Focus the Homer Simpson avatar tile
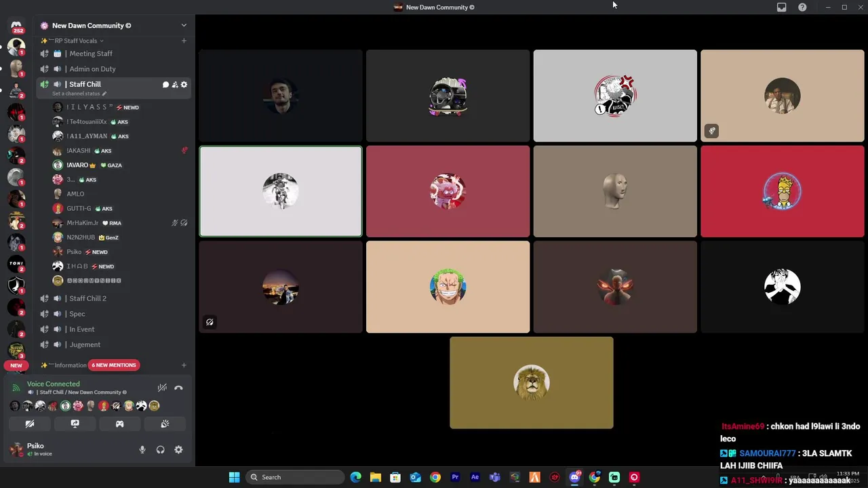Screen dimensions: 868x488 [783, 192]
